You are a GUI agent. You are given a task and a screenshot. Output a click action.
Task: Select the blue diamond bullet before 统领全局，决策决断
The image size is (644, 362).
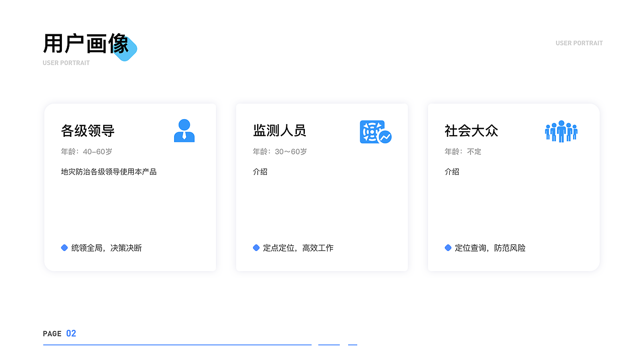(x=64, y=247)
